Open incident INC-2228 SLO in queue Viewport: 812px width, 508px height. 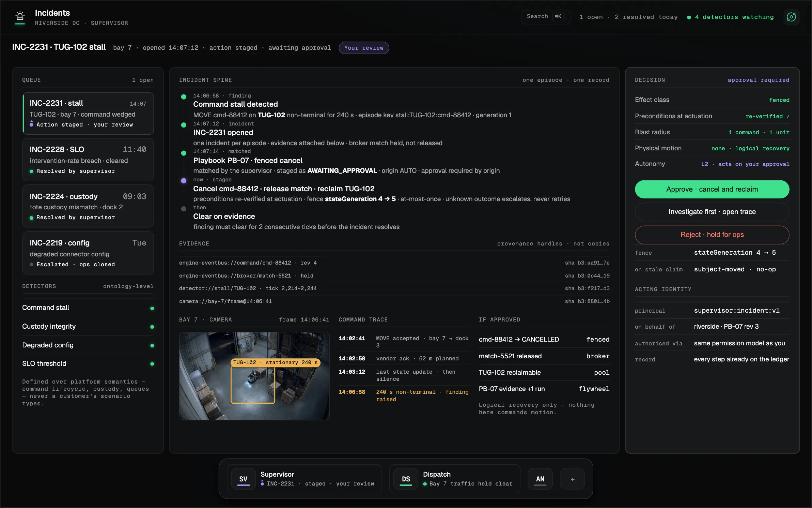pyautogui.click(x=88, y=160)
